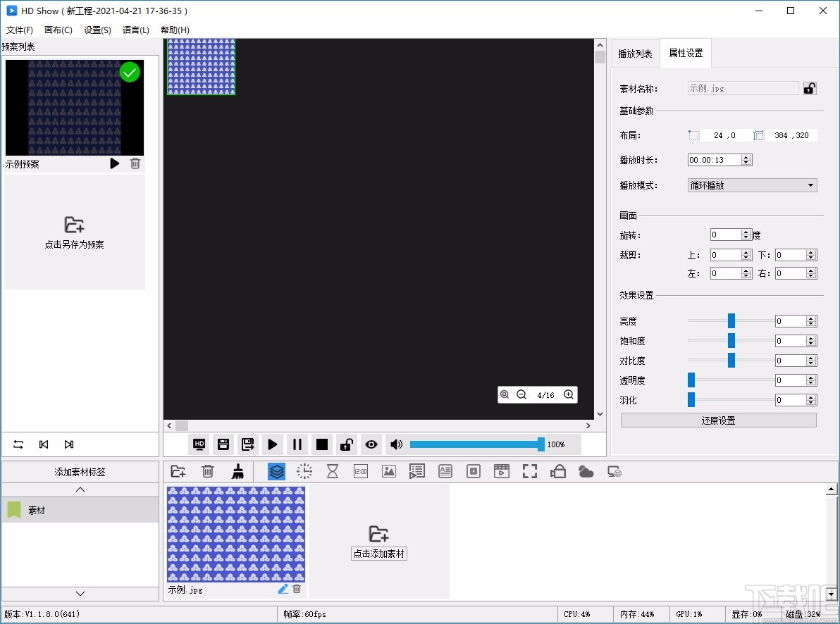Open the 播放模式 dropdown
Viewport: 840px width, 624px height.
pos(752,185)
